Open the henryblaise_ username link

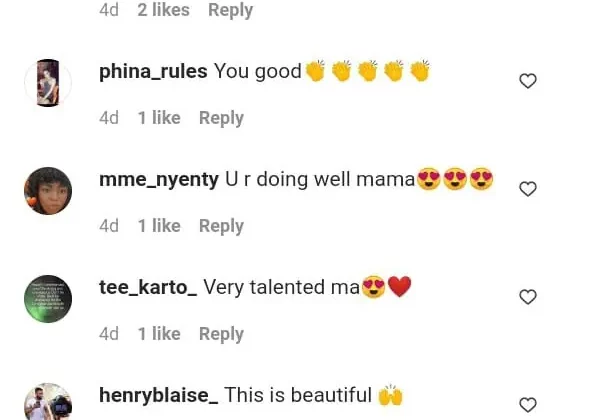pos(159,395)
